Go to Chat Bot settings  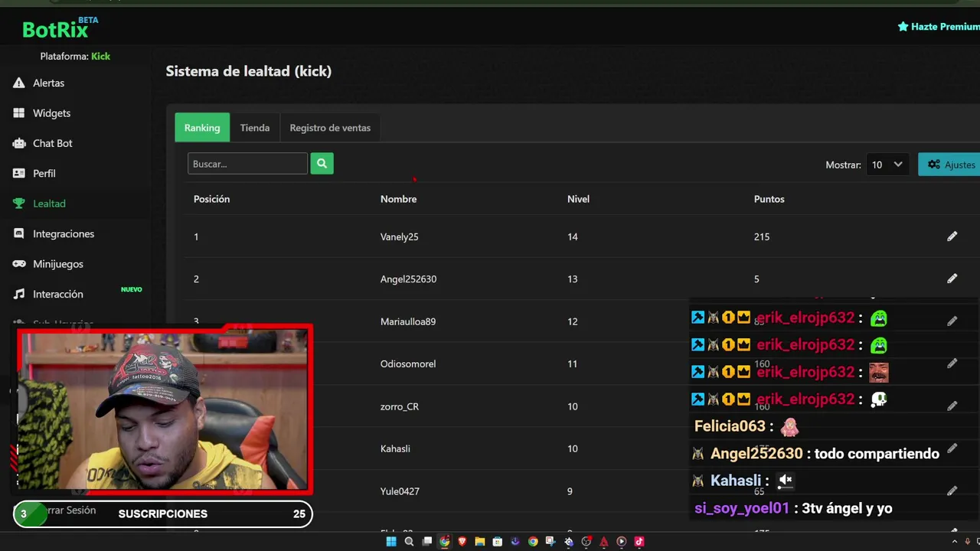(52, 143)
